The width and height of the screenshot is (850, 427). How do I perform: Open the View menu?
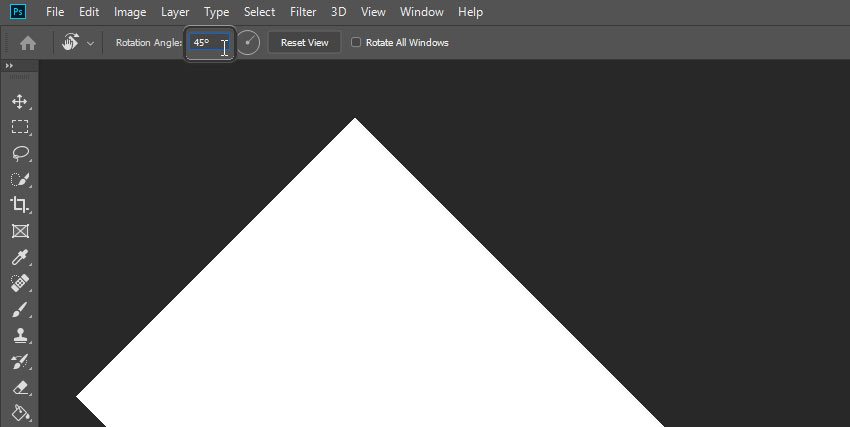coord(373,12)
